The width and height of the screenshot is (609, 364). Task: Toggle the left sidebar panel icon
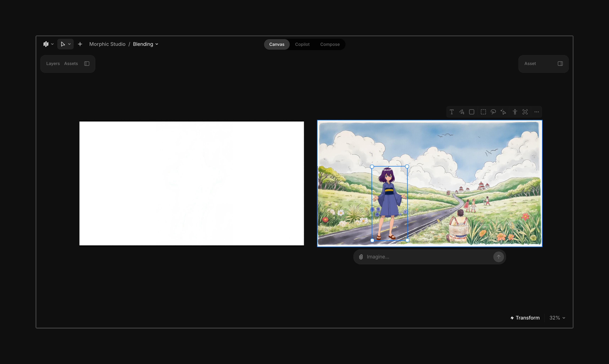coord(87,64)
